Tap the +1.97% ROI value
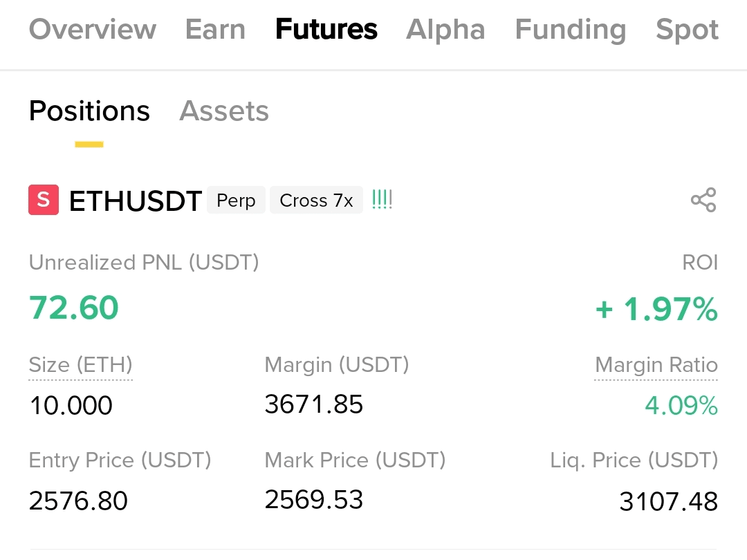This screenshot has height=560, width=747. tap(656, 310)
